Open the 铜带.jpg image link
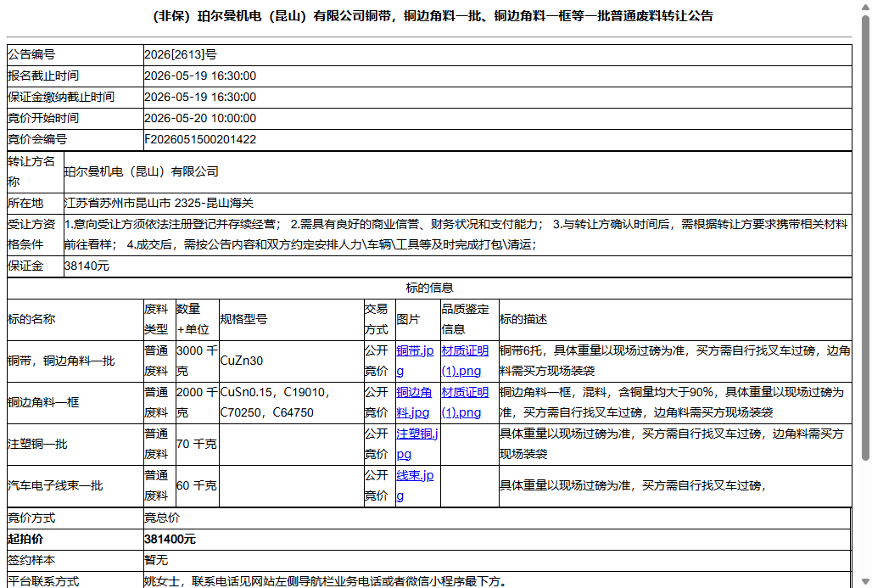This screenshot has height=588, width=872. pyautogui.click(x=415, y=361)
